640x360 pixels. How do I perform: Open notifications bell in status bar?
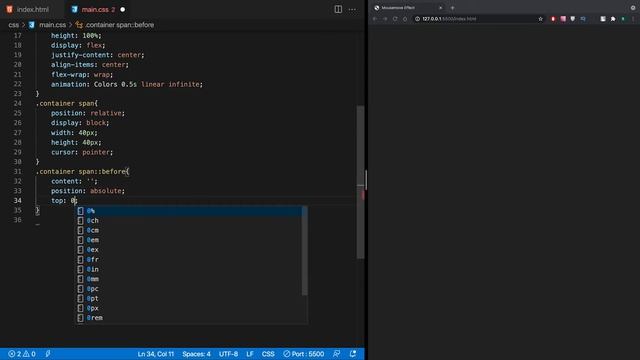click(x=353, y=354)
